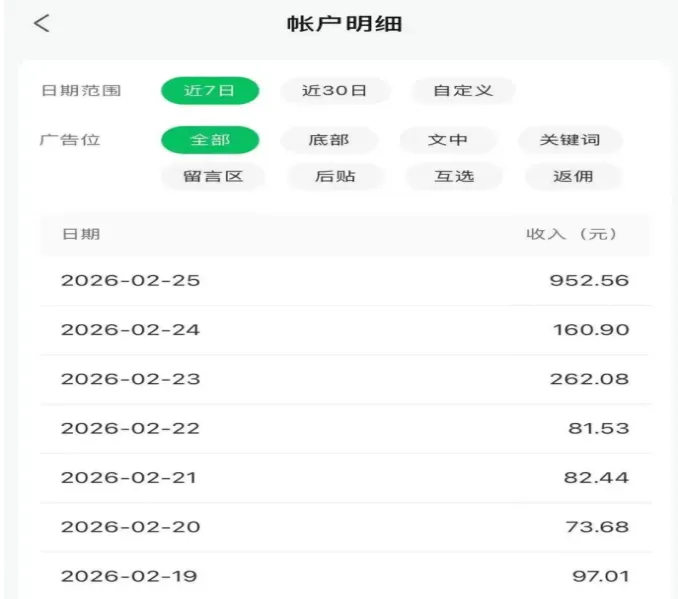This screenshot has height=599, width=678.
Task: Filter ad position by 后贴
Action: point(335,176)
